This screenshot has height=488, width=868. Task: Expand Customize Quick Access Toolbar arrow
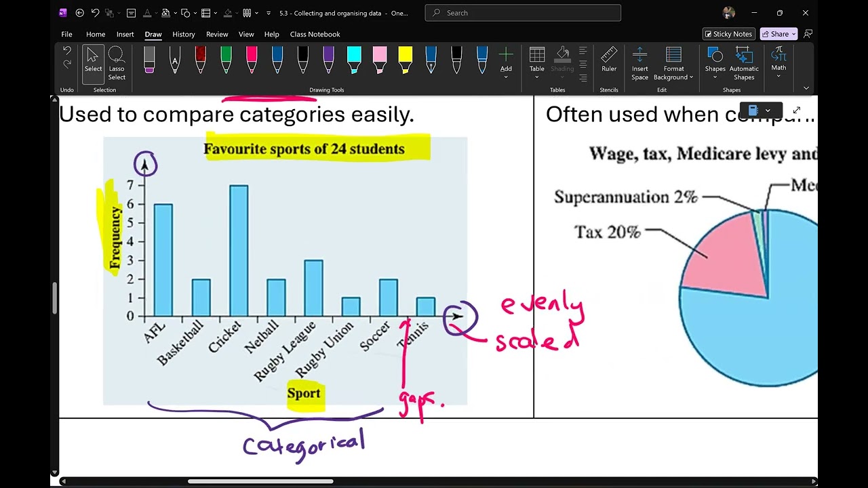coord(269,13)
